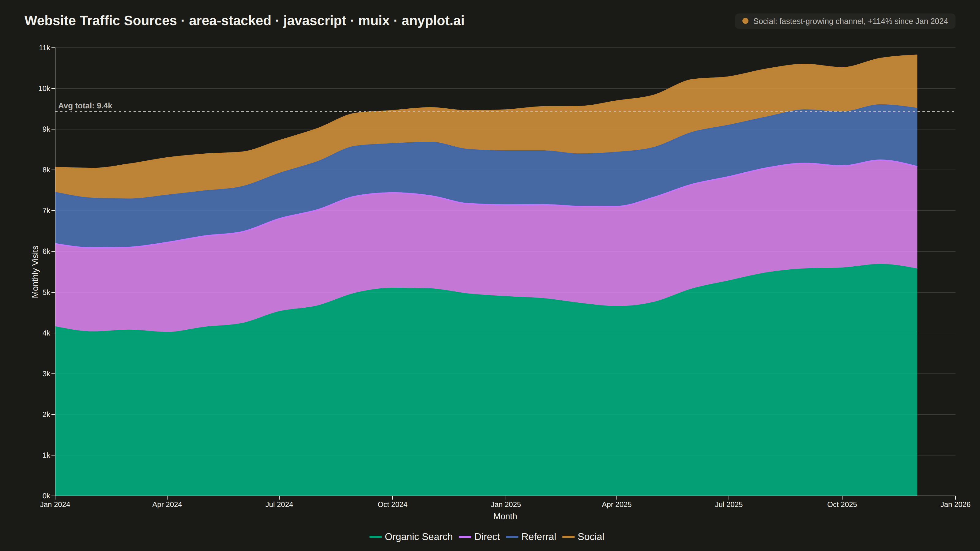The width and height of the screenshot is (980, 551).
Task: Click the 2k y-axis tick label
Action: pyautogui.click(x=47, y=414)
